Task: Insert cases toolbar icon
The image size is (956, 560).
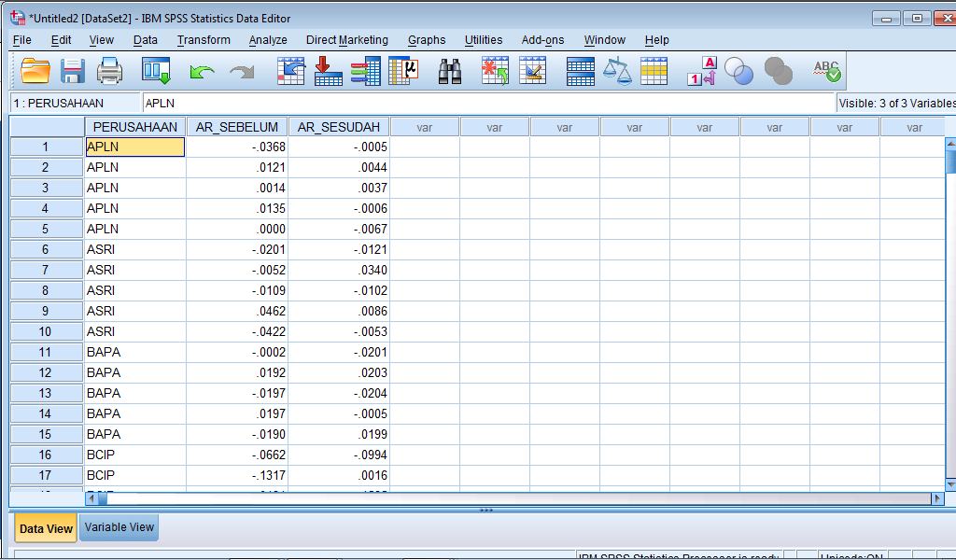Action: 495,71
